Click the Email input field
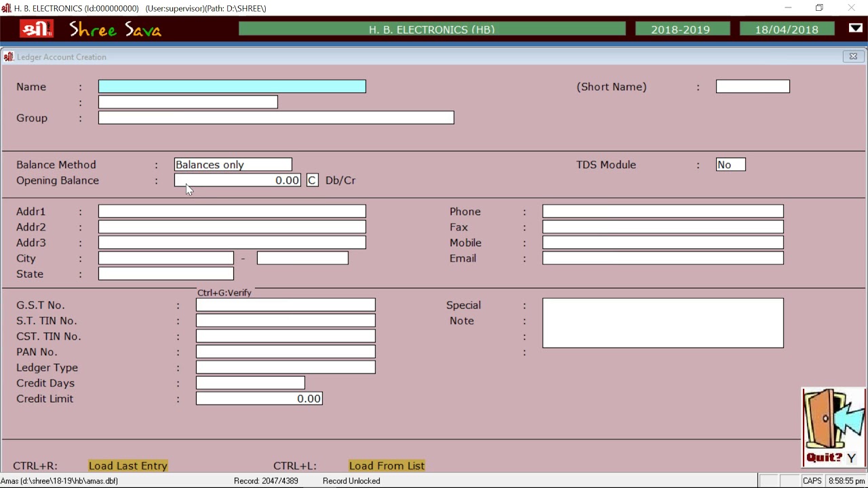 click(663, 258)
